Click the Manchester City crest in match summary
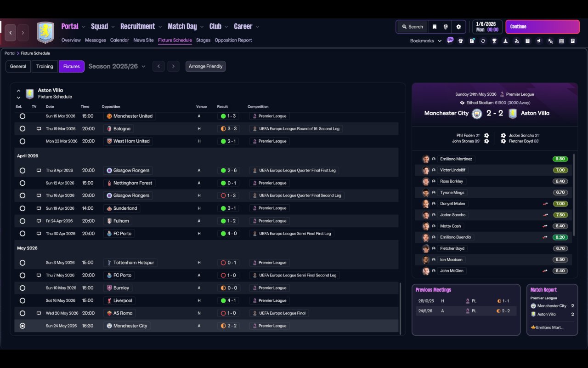Image resolution: width=588 pixels, height=368 pixels. (x=477, y=114)
